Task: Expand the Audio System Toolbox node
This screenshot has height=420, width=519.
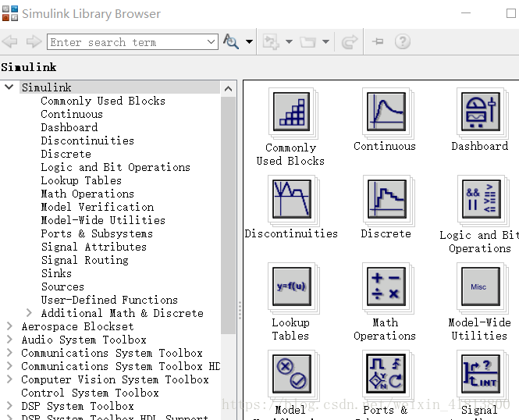Action: [9, 340]
